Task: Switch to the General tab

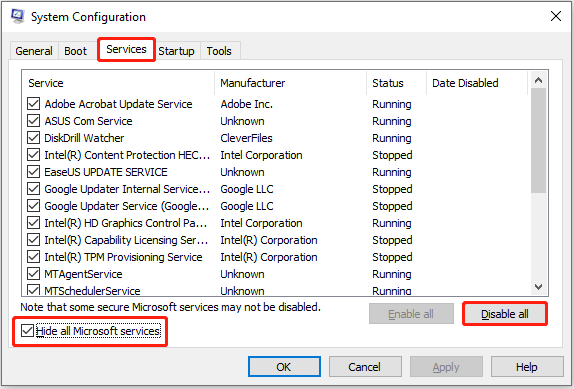Action: [34, 51]
